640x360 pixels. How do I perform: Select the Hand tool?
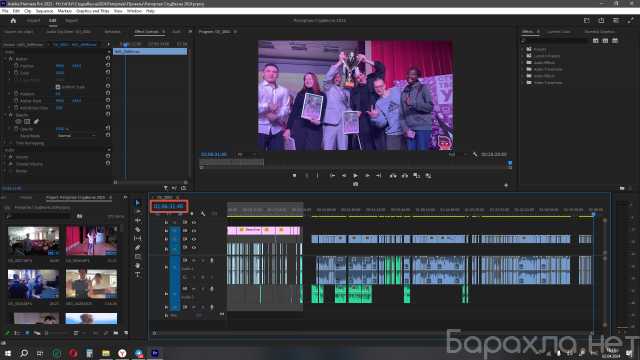pos(138,265)
